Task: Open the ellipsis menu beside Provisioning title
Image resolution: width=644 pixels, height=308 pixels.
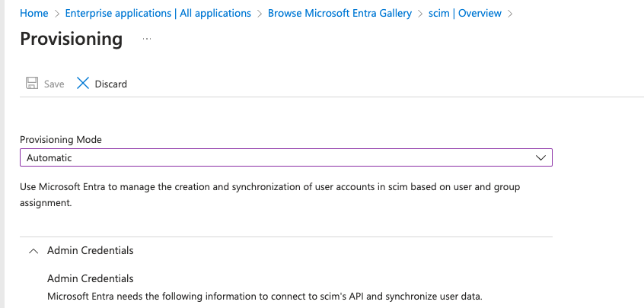Action: 148,39
